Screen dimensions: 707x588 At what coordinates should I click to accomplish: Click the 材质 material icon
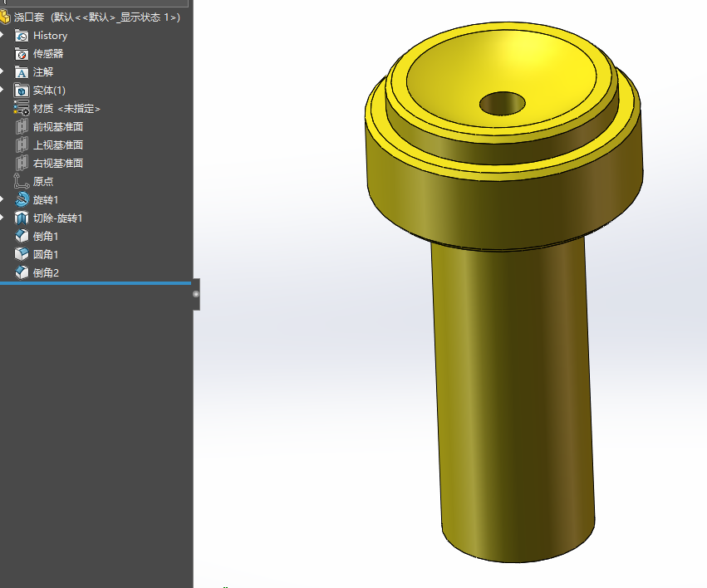[x=22, y=108]
